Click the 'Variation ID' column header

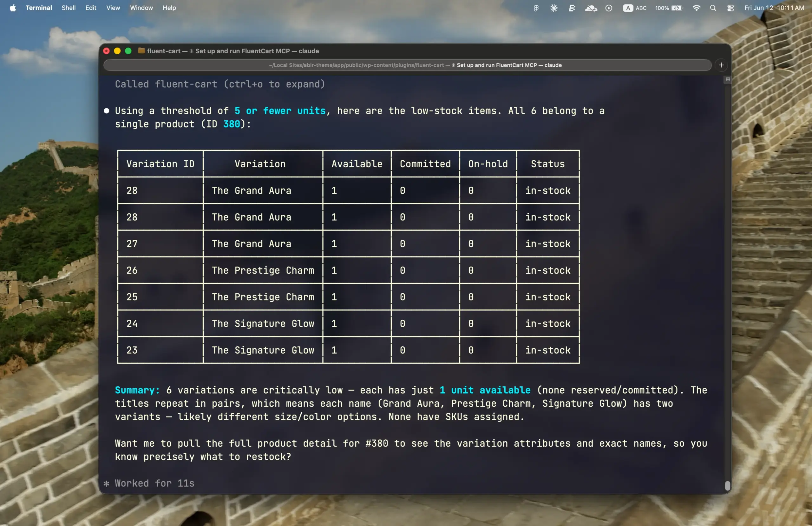click(160, 164)
